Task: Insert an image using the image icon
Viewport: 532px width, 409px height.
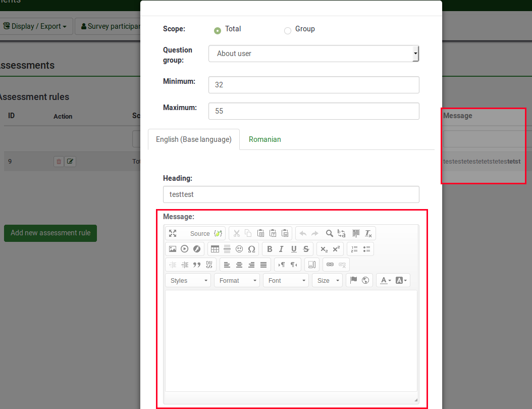Action: tap(173, 249)
